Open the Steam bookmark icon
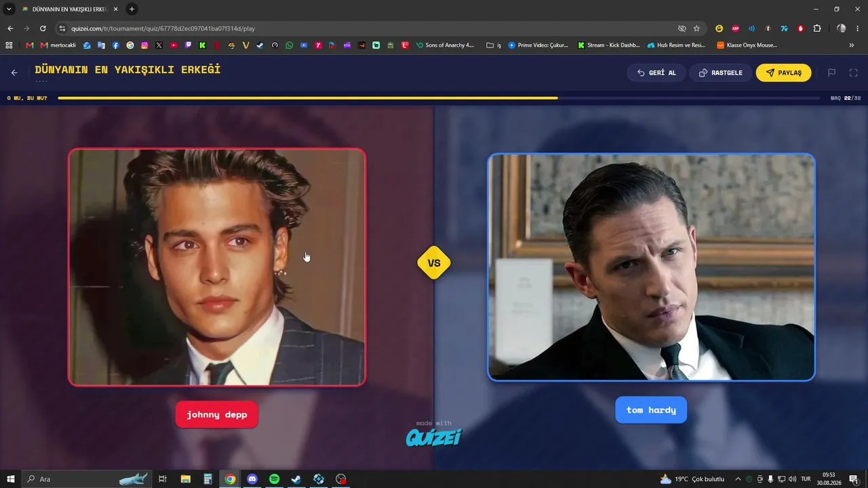This screenshot has width=868, height=488. coord(260,45)
